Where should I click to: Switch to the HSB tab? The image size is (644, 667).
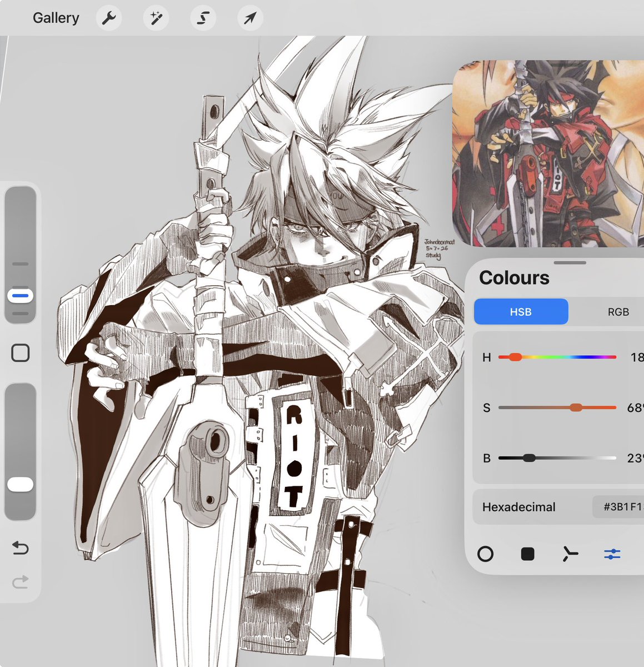[521, 312]
